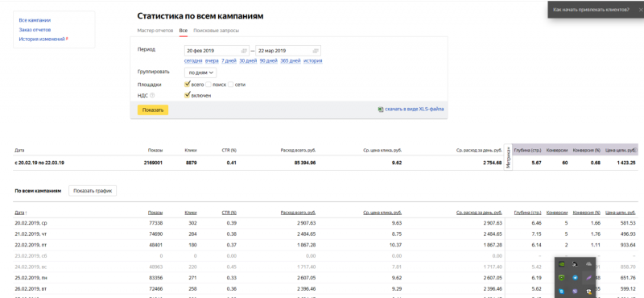Click start date field '20 фев 2019'
The image size is (644, 298).
217,51
